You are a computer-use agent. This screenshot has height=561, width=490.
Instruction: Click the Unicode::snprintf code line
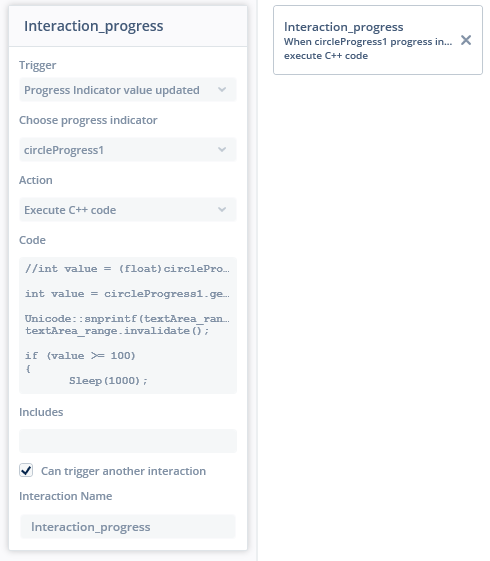click(127, 318)
